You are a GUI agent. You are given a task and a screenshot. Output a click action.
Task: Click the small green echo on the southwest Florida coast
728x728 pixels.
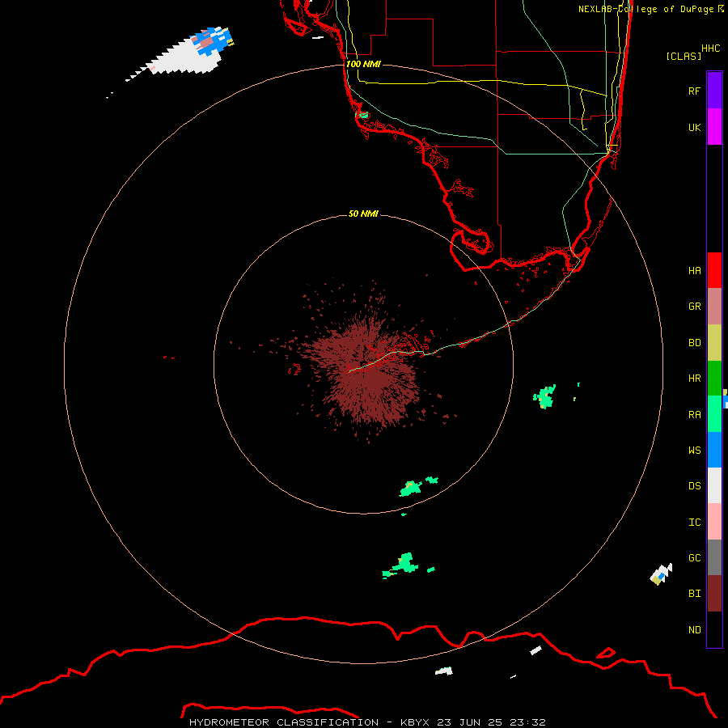(362, 115)
